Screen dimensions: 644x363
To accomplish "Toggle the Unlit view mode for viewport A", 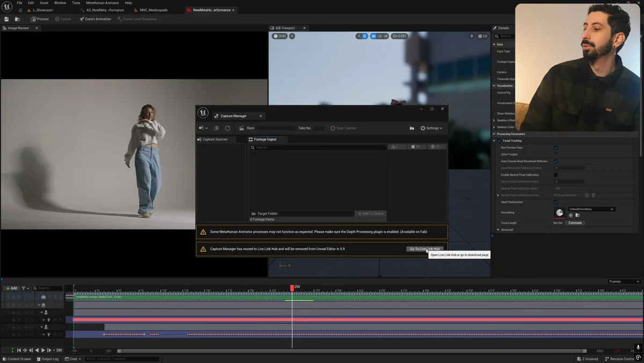I will pos(279,36).
